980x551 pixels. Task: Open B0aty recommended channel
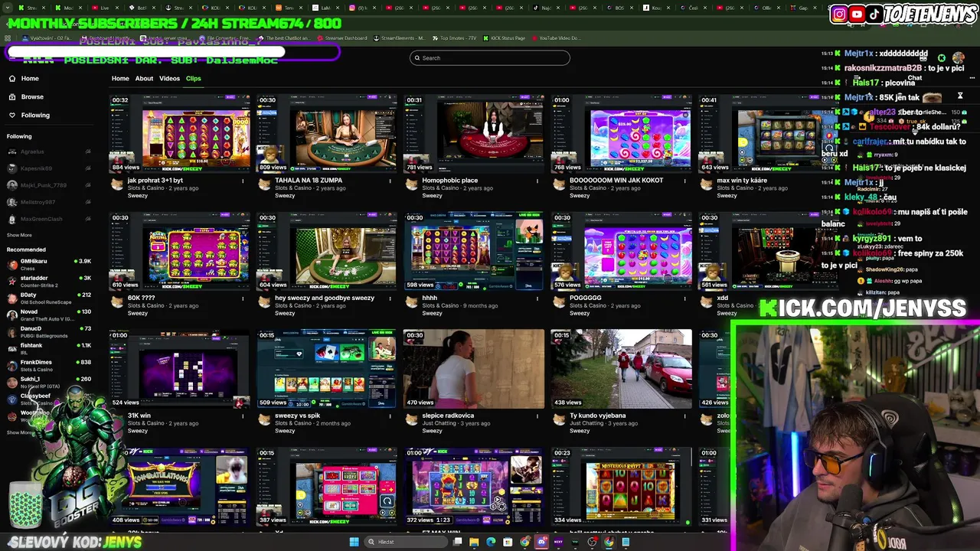coord(47,298)
